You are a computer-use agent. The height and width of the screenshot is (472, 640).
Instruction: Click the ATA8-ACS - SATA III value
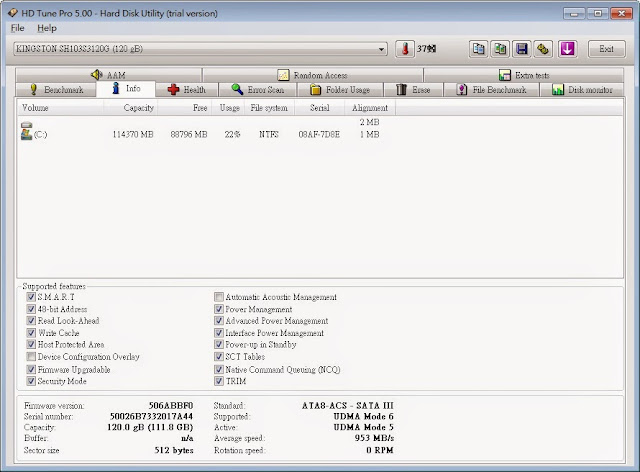click(348, 405)
